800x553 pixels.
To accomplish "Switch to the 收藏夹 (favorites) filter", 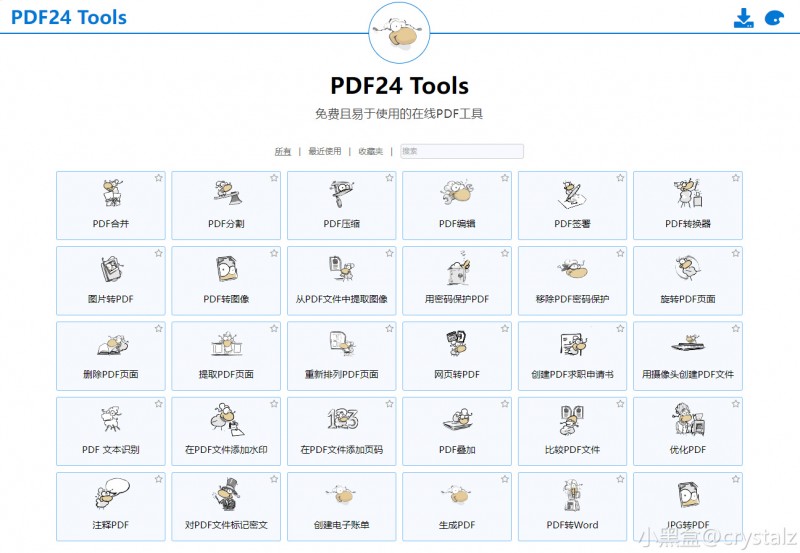I will (370, 151).
